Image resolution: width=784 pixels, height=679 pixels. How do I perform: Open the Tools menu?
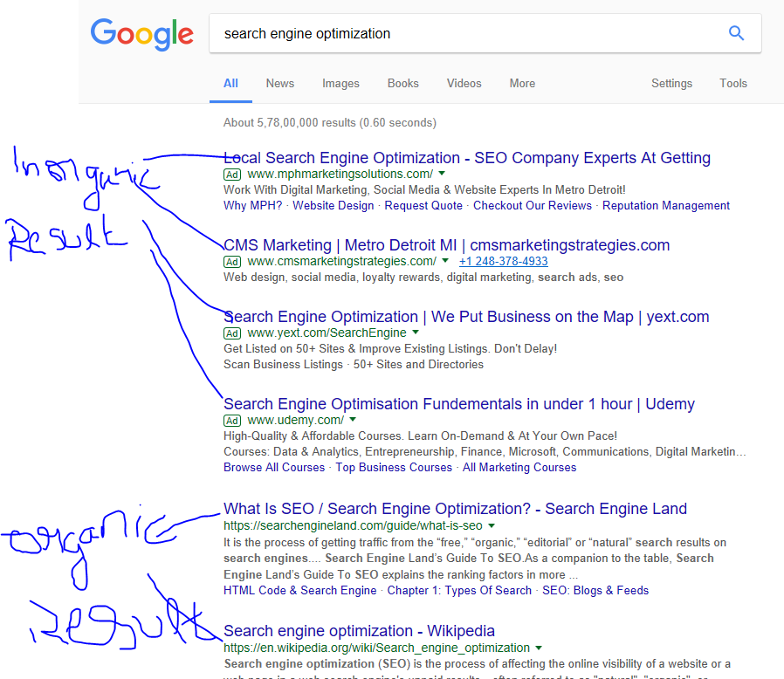pos(733,83)
